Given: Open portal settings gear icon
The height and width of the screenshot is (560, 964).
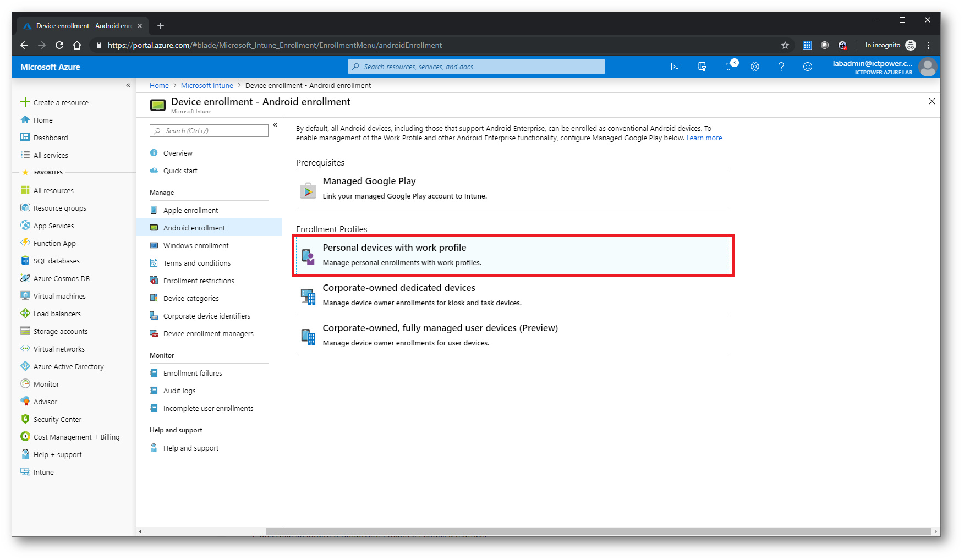Looking at the screenshot, I should click(x=755, y=67).
